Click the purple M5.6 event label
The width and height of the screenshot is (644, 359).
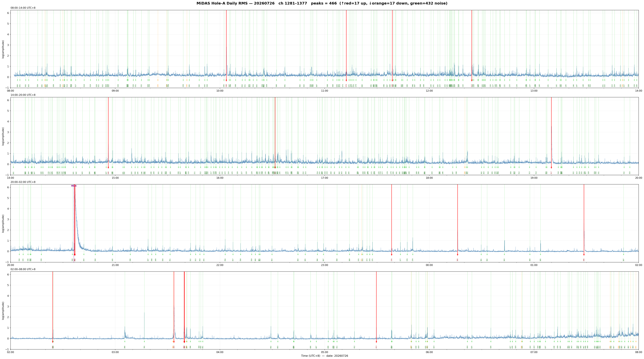pyautogui.click(x=74, y=186)
